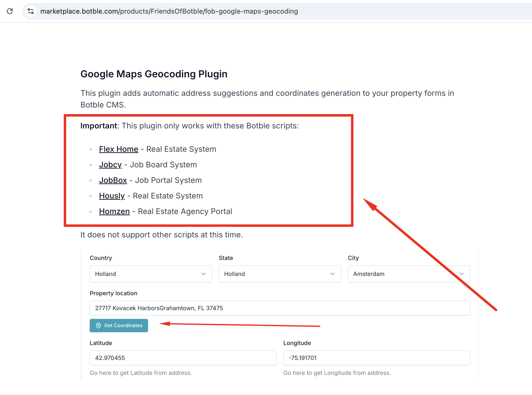Click 'Go here to get Latitude from address' text

pos(141,373)
